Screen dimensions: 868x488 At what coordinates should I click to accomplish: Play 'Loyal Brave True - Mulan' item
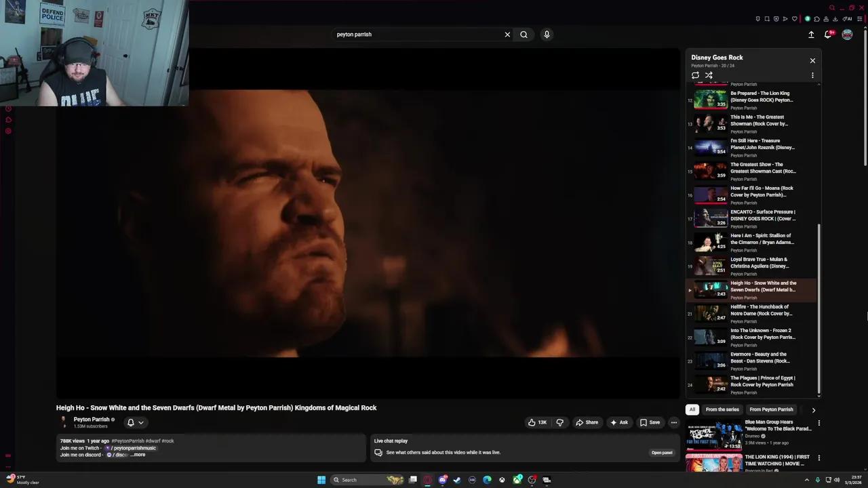[x=753, y=266]
